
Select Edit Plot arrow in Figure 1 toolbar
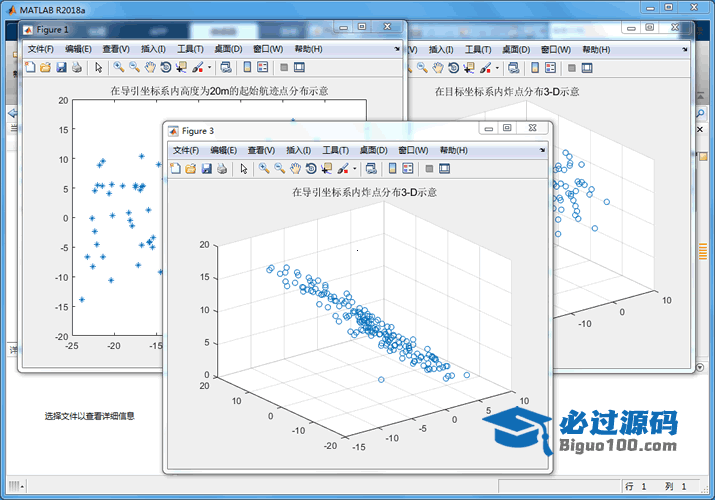(98, 67)
